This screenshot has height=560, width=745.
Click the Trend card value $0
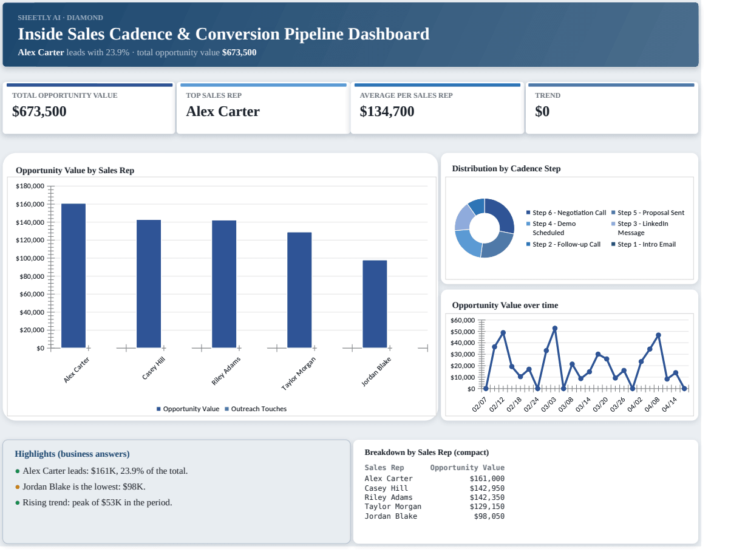pos(542,112)
